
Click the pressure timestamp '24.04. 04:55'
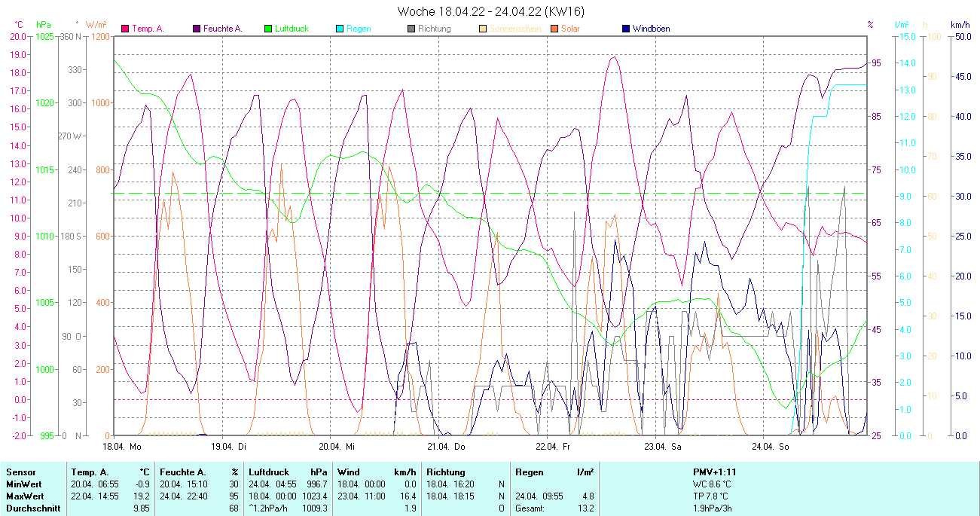point(273,484)
